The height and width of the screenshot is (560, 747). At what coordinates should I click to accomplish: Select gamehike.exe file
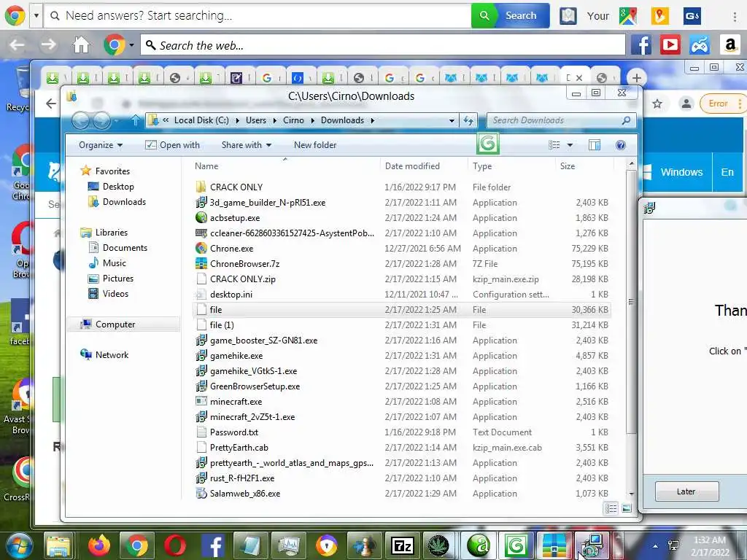coord(236,356)
